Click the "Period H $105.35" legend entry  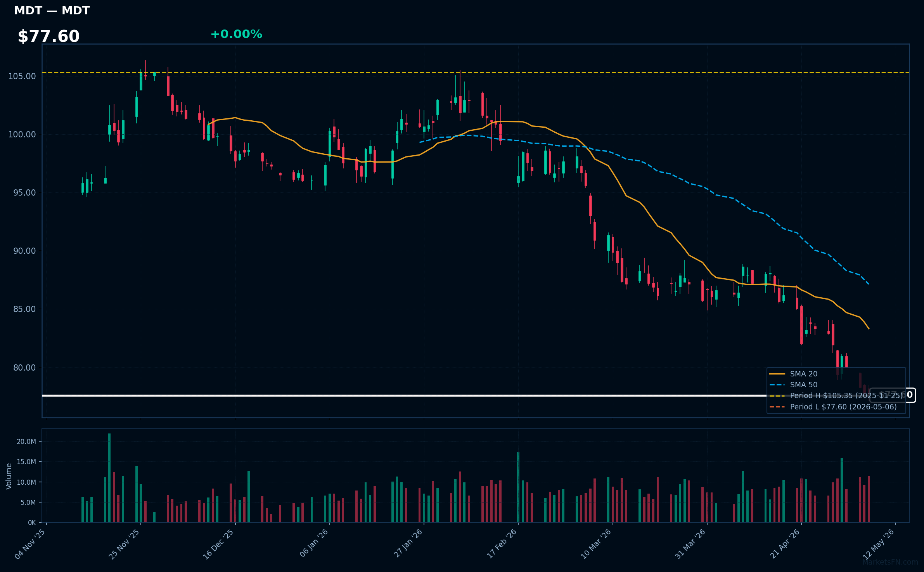click(x=846, y=396)
